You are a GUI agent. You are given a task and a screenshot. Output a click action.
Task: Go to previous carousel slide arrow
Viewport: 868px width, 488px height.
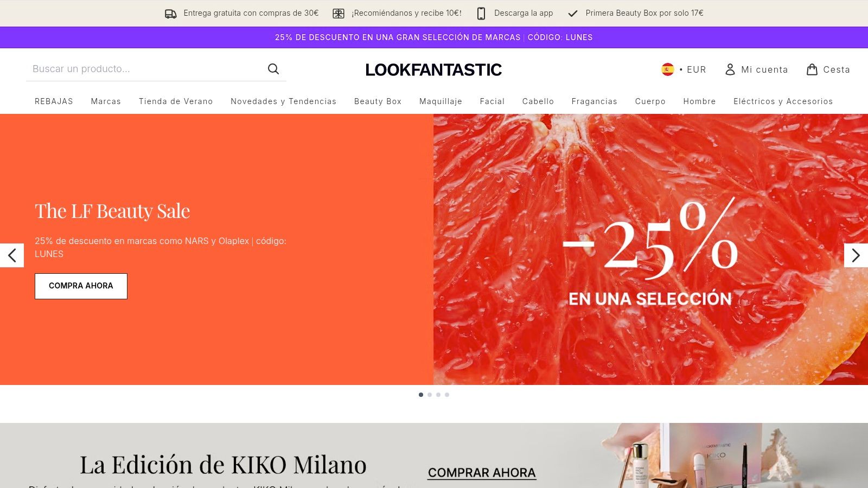point(12,255)
